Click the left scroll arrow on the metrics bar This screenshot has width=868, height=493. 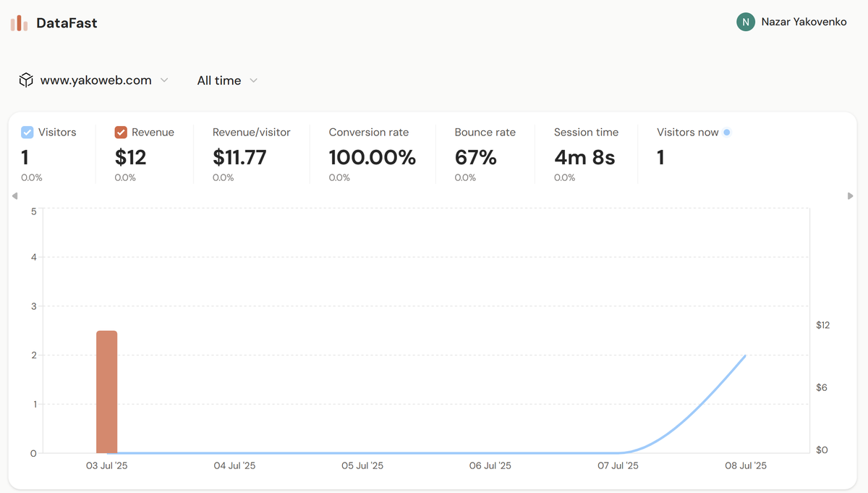[14, 195]
